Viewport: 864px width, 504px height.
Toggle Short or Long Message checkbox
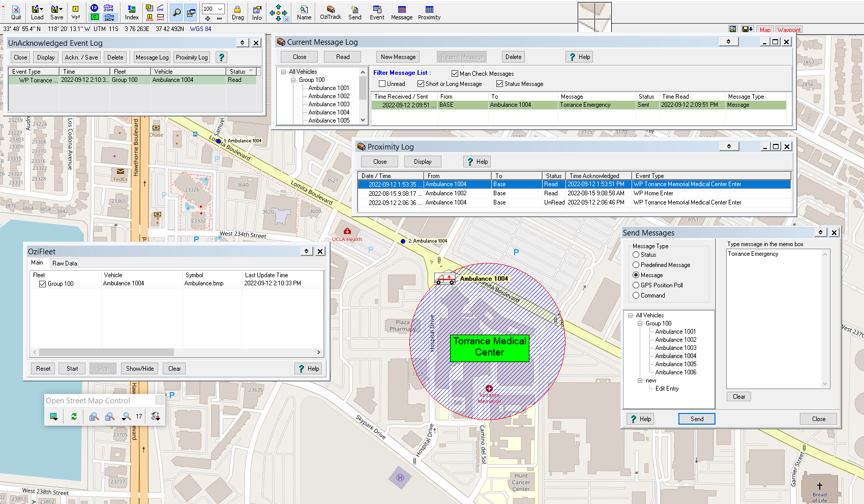(x=421, y=84)
